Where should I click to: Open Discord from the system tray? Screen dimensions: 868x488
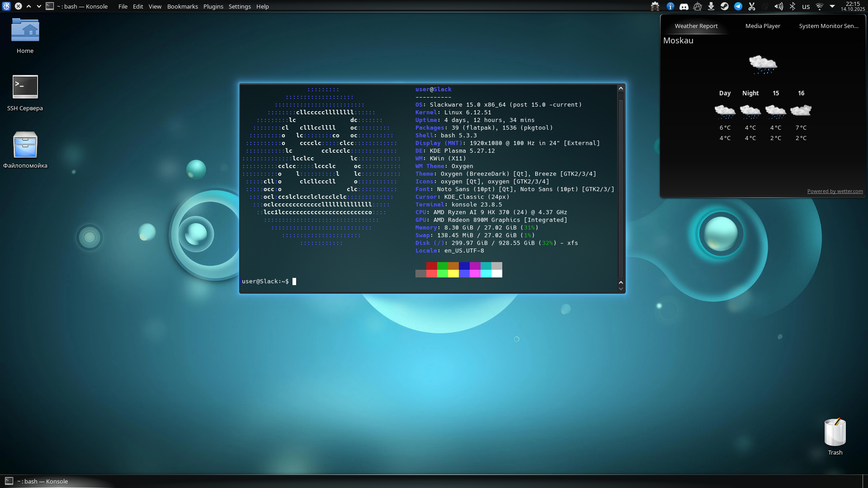(684, 6)
